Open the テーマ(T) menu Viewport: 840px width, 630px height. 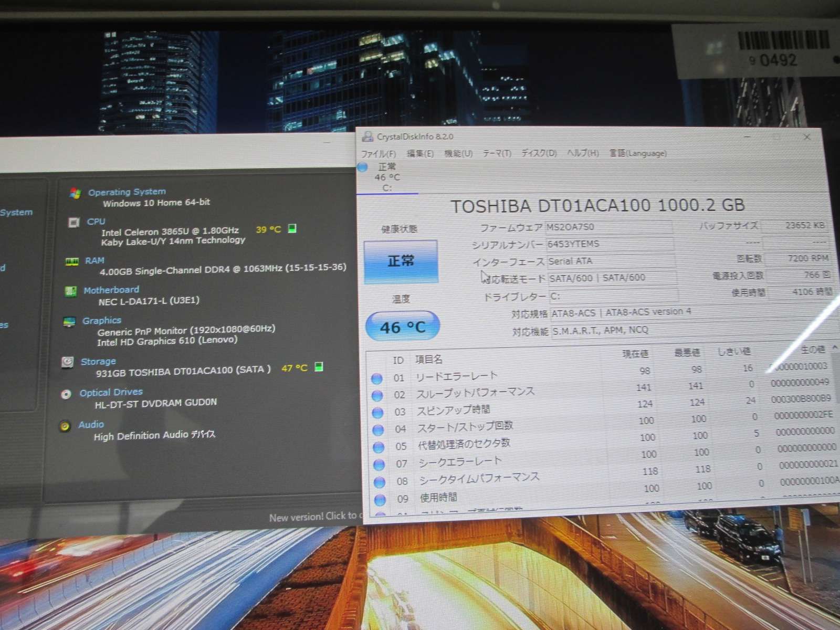tap(497, 153)
